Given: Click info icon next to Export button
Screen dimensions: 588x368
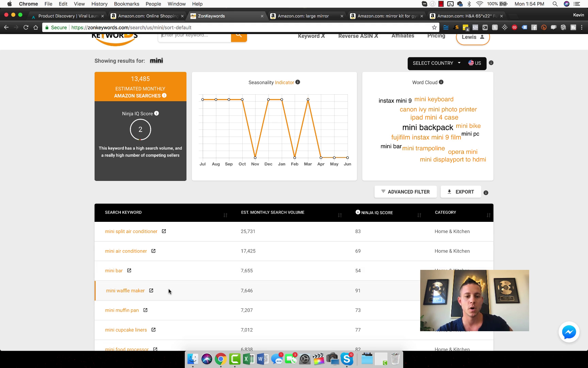Looking at the screenshot, I should [486, 193].
